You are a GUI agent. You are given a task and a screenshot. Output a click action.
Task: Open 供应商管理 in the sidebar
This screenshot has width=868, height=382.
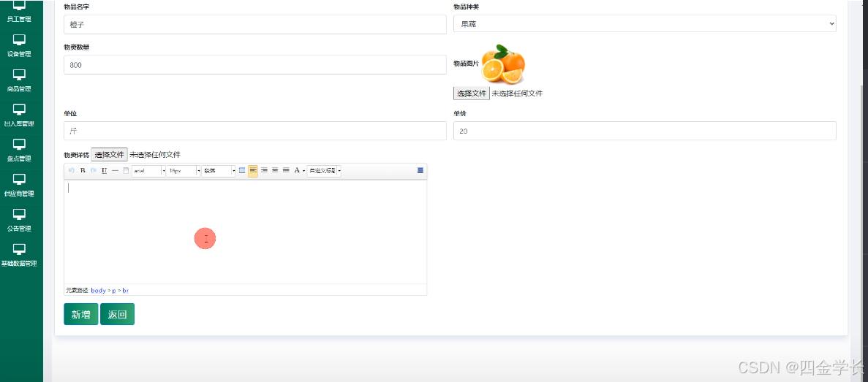pos(19,186)
